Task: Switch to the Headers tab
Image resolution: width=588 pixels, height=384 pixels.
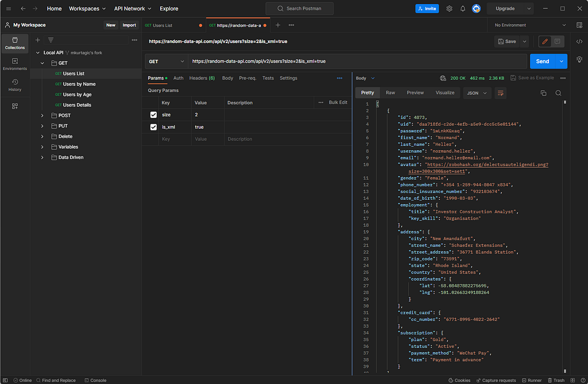Action: click(202, 78)
